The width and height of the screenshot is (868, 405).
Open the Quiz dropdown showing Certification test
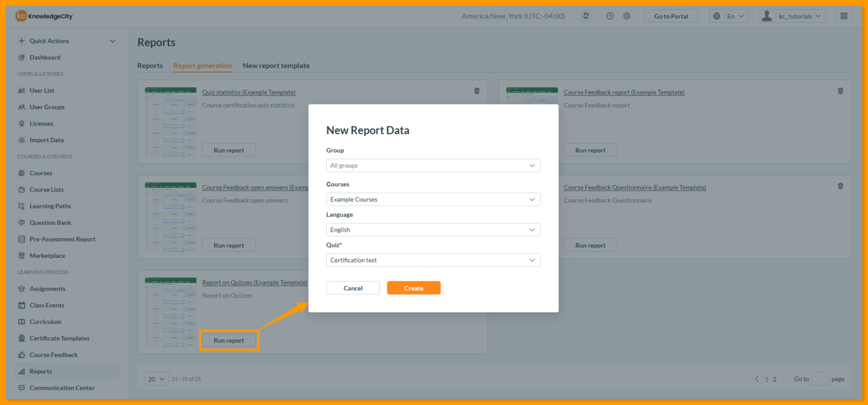[x=433, y=260]
